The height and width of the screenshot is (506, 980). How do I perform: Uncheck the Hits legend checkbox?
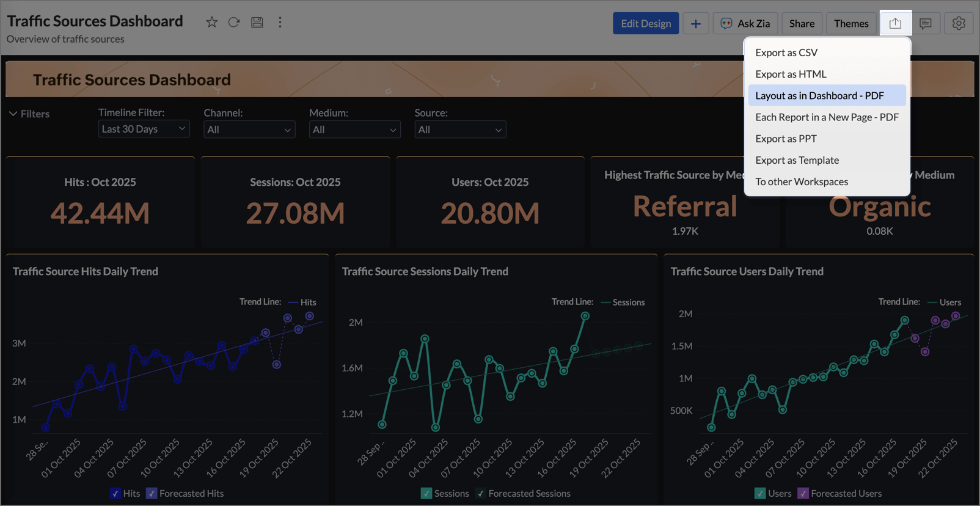[115, 493]
